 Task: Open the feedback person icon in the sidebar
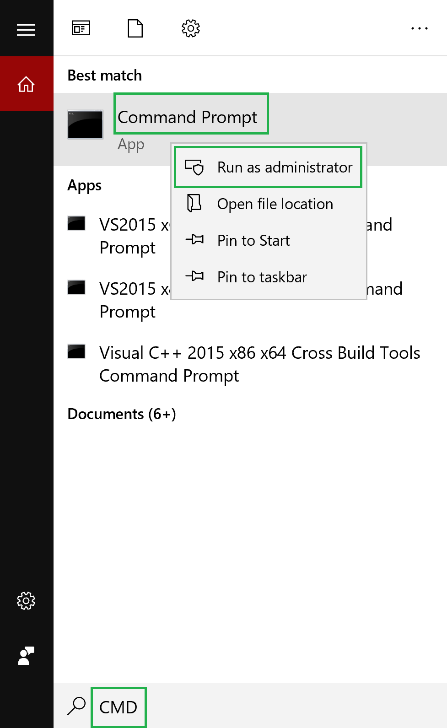click(26, 656)
